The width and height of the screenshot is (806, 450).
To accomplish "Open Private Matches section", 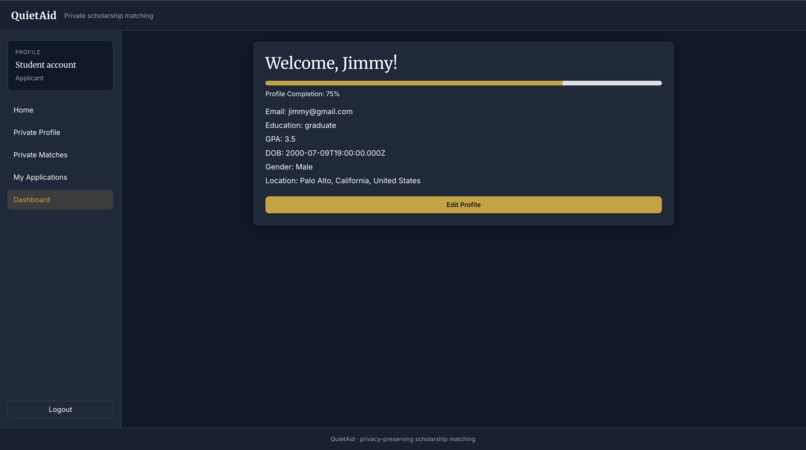I will 60,155.
